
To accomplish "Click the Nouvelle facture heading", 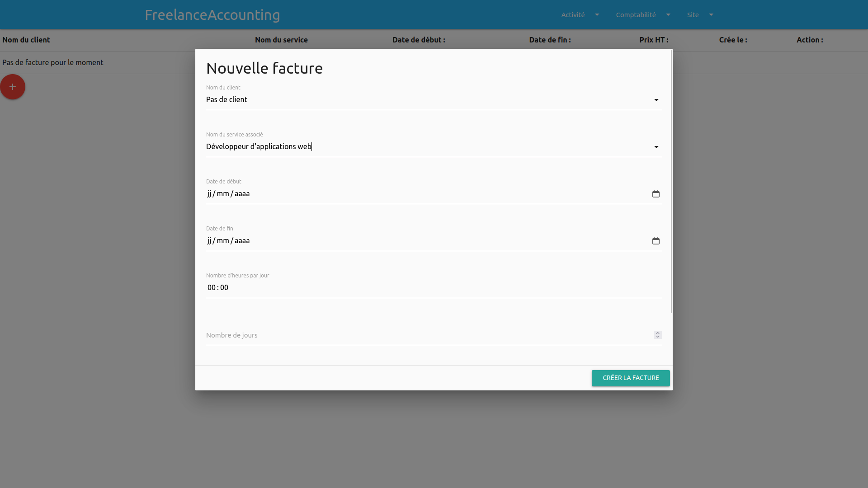I will pos(264,68).
